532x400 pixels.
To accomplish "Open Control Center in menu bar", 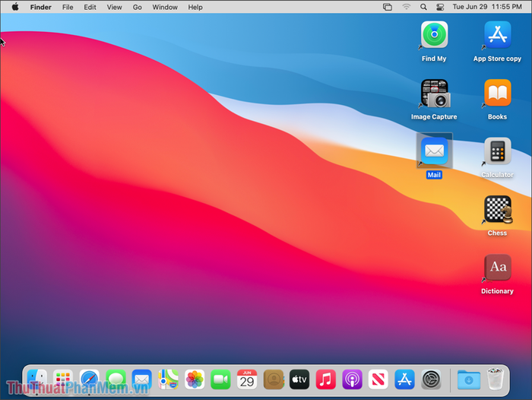I will (440, 7).
